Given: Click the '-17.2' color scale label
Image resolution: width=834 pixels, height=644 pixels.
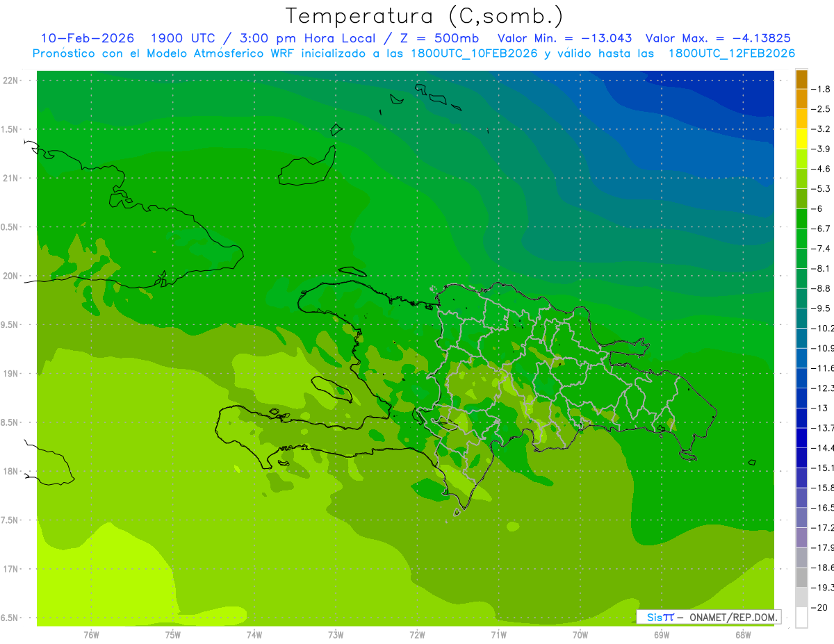Looking at the screenshot, I should tap(823, 527).
